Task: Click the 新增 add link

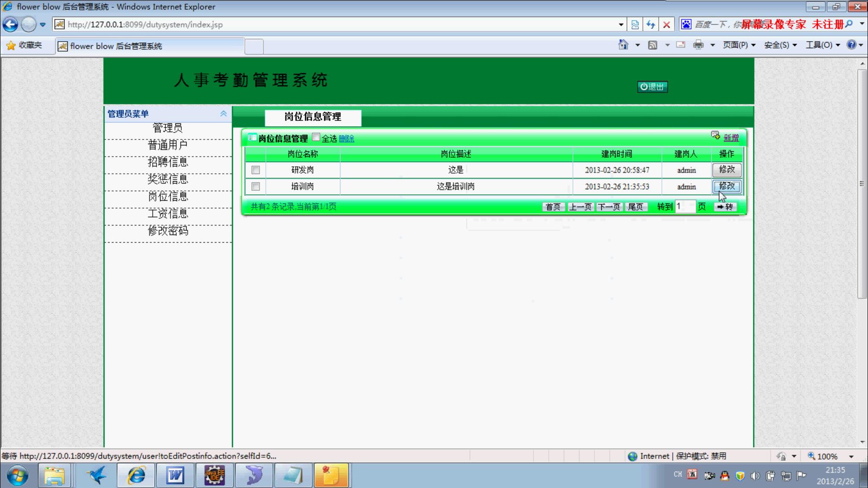Action: point(731,138)
